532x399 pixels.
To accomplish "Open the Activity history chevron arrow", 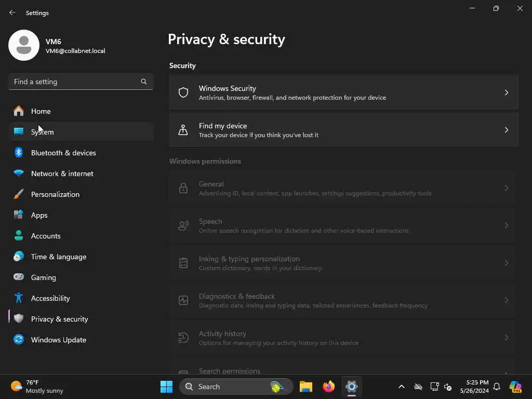I will point(506,338).
